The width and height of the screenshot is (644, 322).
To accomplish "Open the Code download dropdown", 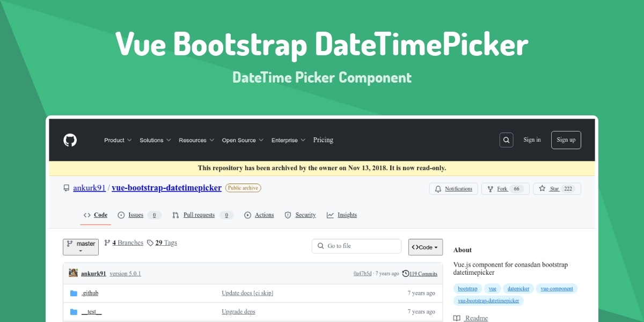I will [x=425, y=247].
